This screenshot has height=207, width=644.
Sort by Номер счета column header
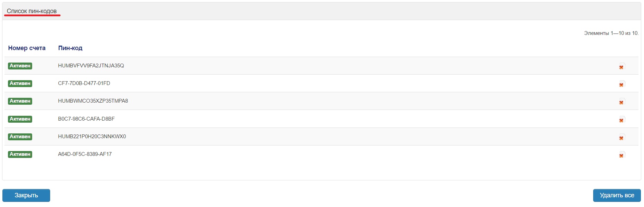27,48
